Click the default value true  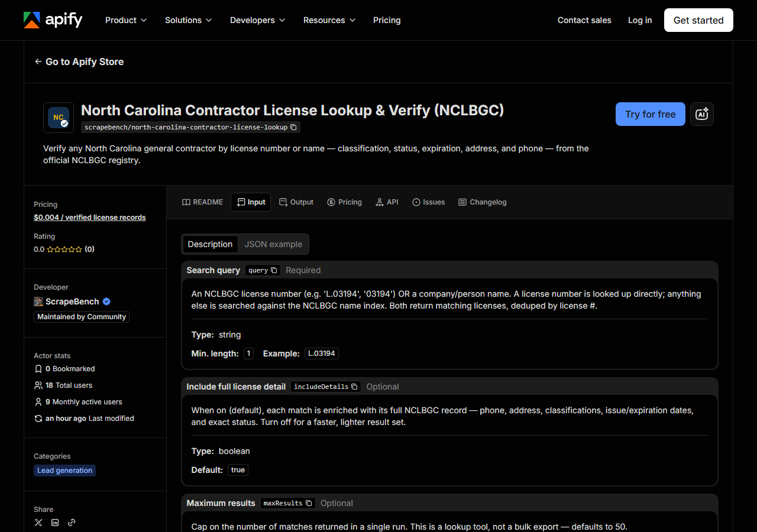(238, 470)
